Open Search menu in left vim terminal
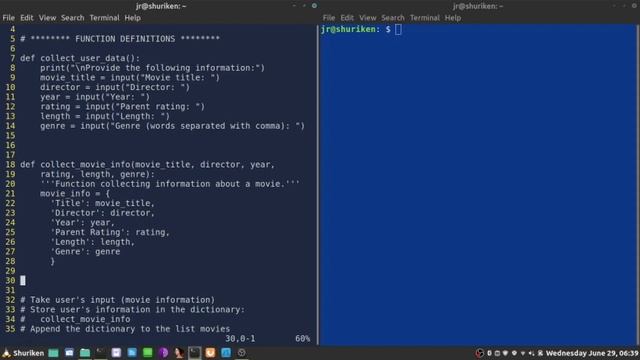Screen dimensions: 640x360 click(73, 18)
